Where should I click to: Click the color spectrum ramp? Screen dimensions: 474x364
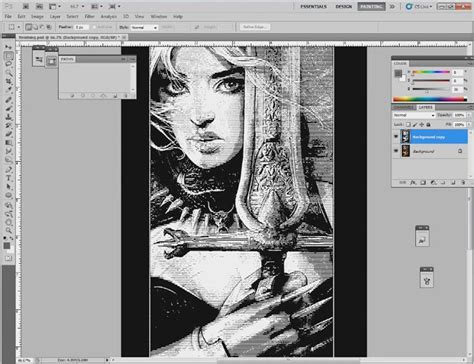click(430, 99)
